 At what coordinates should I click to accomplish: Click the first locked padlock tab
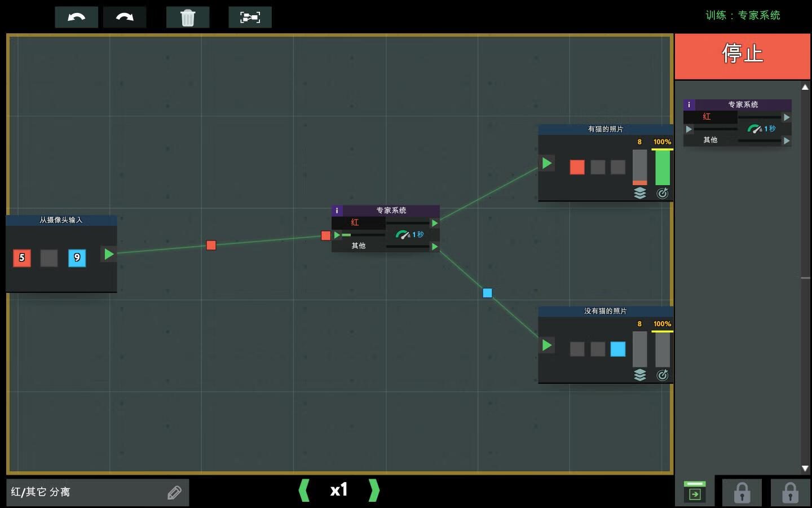pyautogui.click(x=742, y=493)
